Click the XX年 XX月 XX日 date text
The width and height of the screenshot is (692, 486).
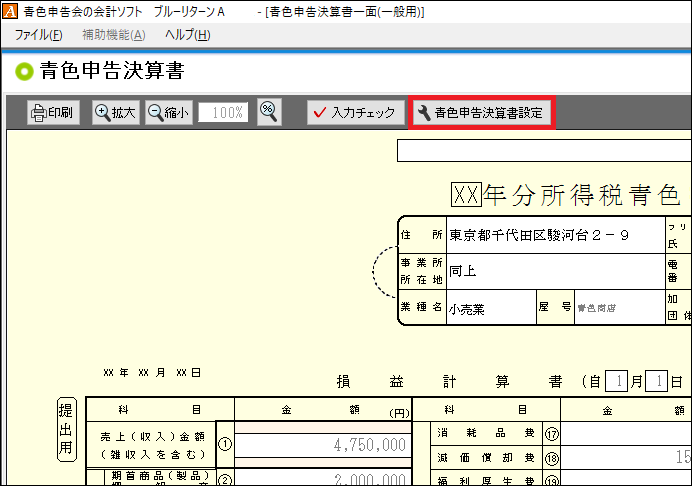152,373
